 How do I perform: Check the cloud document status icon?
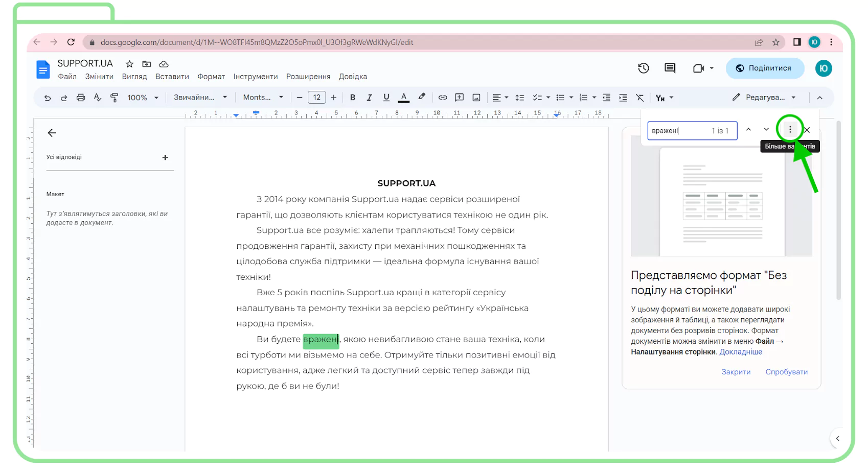(164, 64)
